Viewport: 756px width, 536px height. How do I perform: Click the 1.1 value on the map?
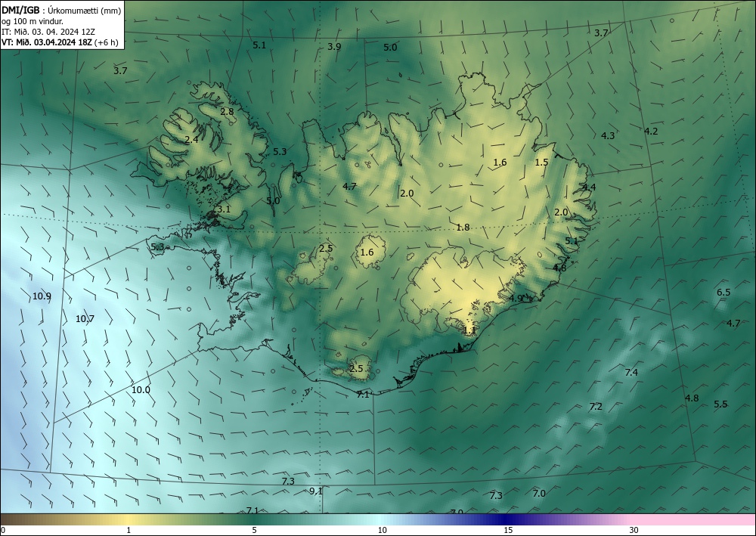tap(469, 330)
